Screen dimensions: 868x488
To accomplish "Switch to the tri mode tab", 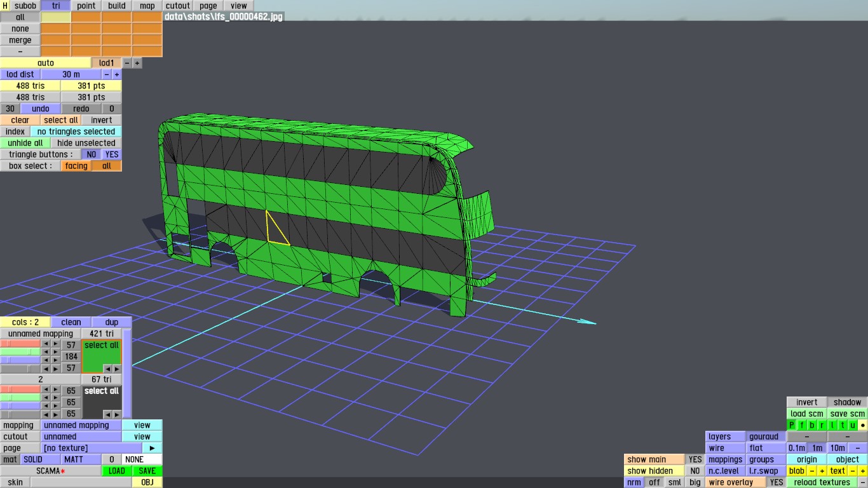I will click(x=56, y=6).
